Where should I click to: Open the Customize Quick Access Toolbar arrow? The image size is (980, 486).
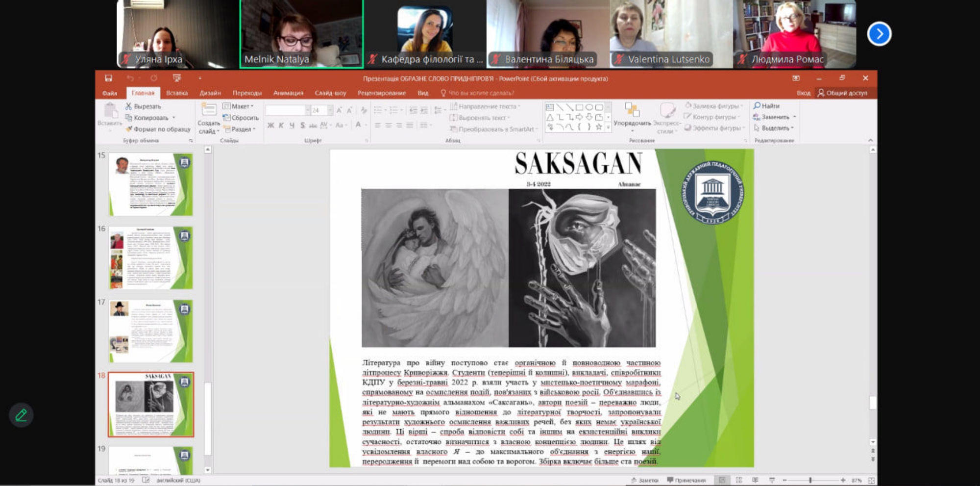(199, 78)
